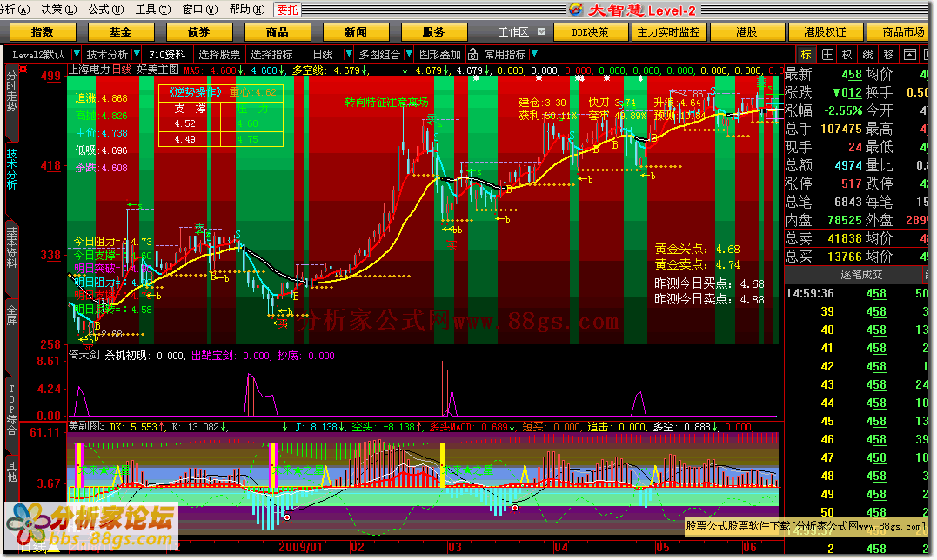Click the 债券 bonds button
Image resolution: width=937 pixels, height=560 pixels.
[199, 31]
